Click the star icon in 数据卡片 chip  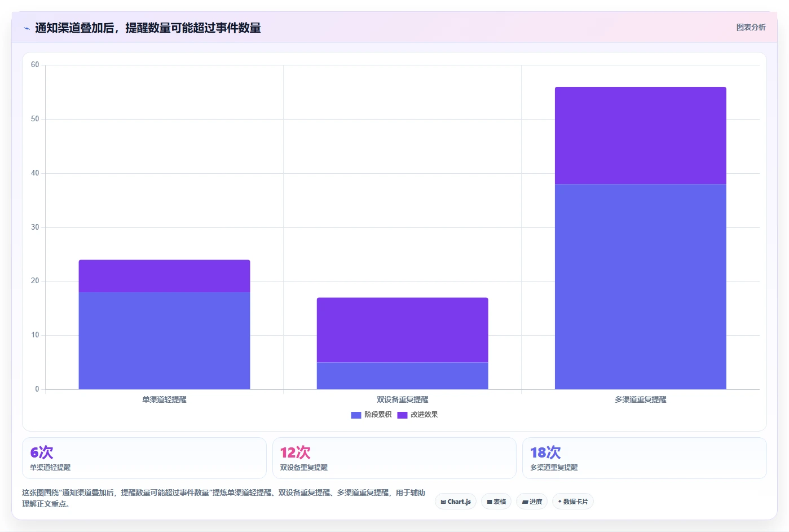[x=560, y=502]
